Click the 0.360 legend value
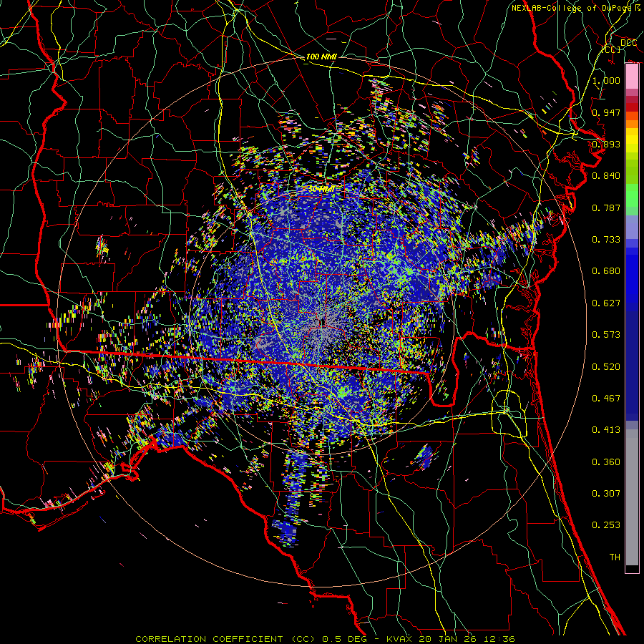 606,462
